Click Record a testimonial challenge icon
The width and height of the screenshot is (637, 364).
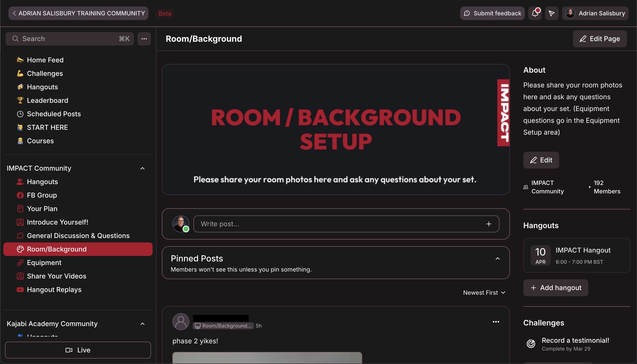(x=531, y=344)
